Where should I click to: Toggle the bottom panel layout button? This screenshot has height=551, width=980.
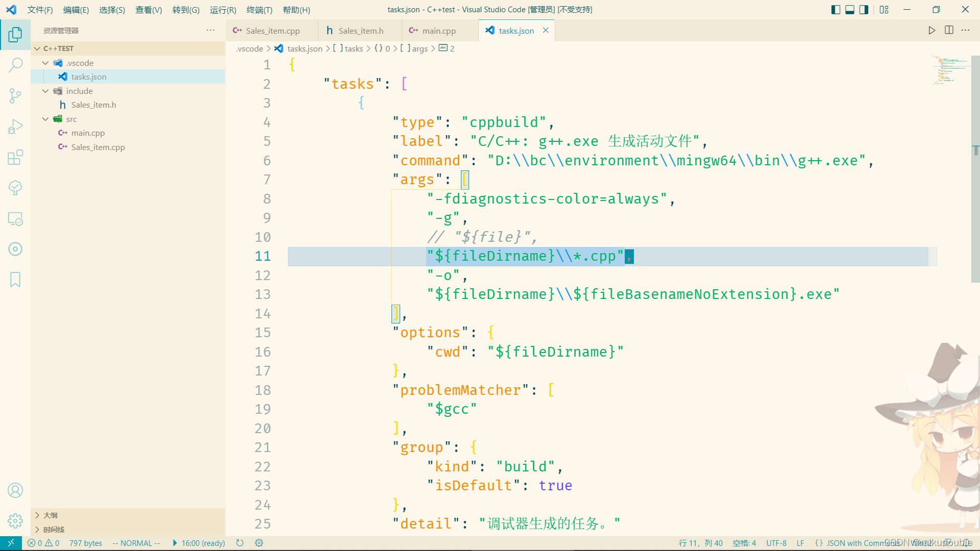[x=850, y=10]
